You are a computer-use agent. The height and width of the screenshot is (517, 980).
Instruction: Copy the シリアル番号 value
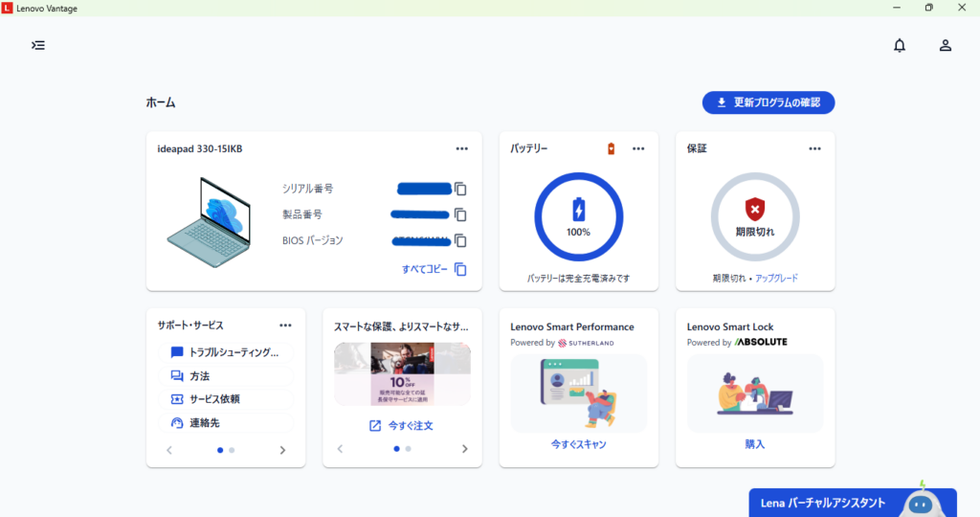tap(460, 189)
